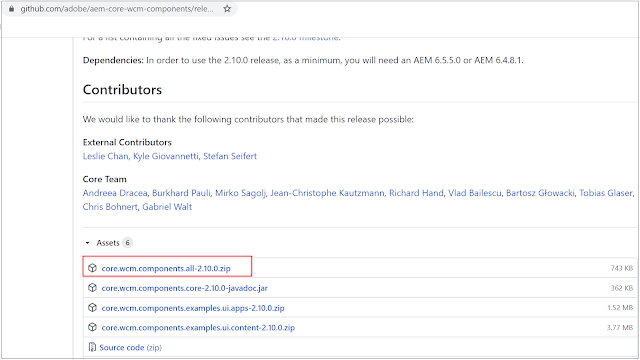Download core.wcm.components.examples.ui.apps-2.10.0.zip
The width and height of the screenshot is (640, 360).
193,308
